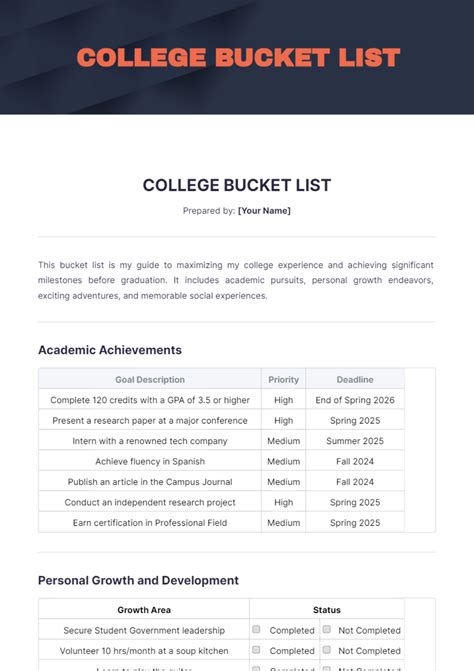This screenshot has width=474, height=671.
Task: Select the Complete 120 credits goal cell
Action: [150, 400]
